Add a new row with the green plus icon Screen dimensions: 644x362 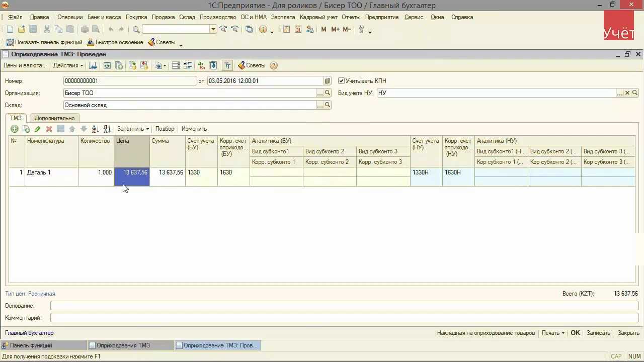pyautogui.click(x=15, y=129)
